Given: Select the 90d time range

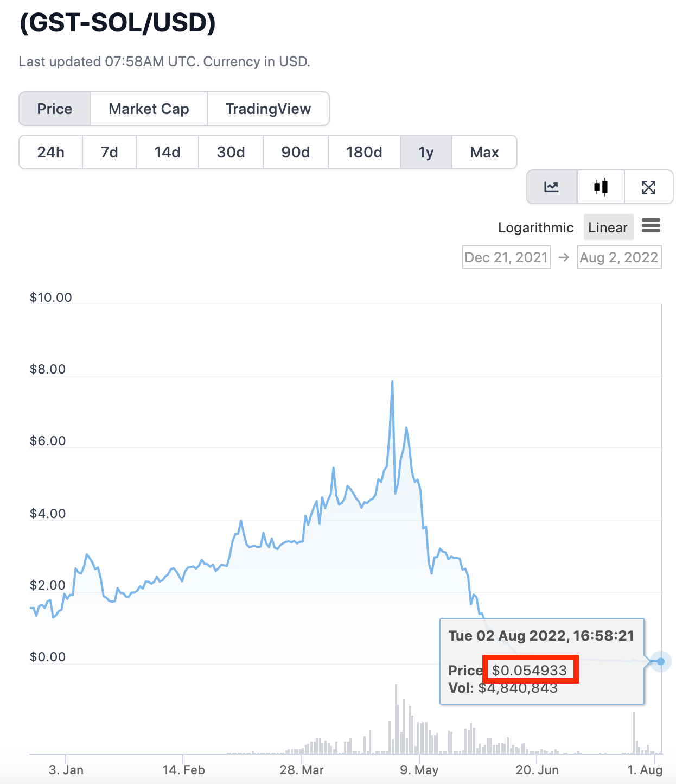Looking at the screenshot, I should pos(296,153).
